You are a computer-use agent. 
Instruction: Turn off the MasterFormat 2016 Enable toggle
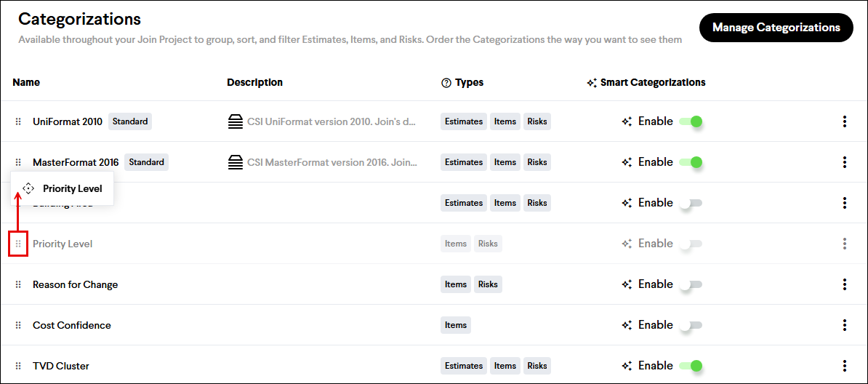[x=691, y=162]
